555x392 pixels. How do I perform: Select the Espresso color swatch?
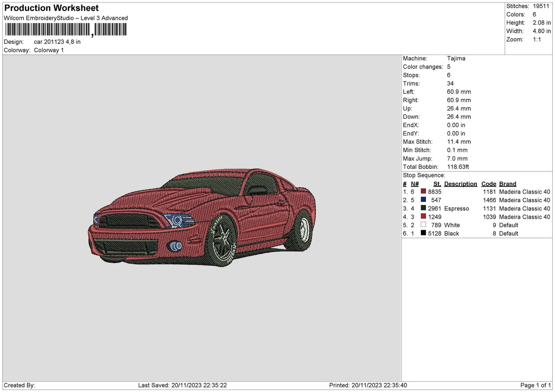[423, 208]
